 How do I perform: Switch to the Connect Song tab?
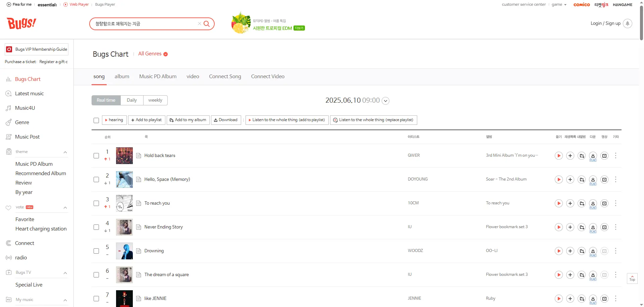point(225,76)
